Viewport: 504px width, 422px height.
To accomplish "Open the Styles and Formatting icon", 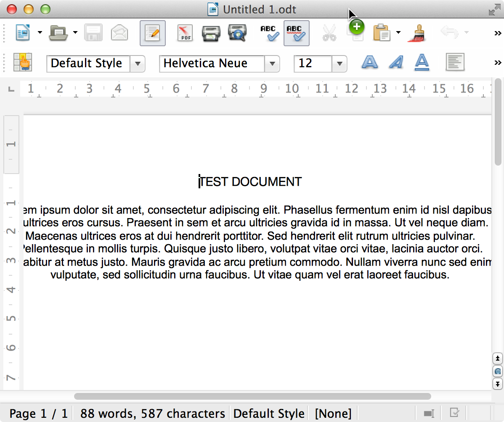I will pos(22,63).
